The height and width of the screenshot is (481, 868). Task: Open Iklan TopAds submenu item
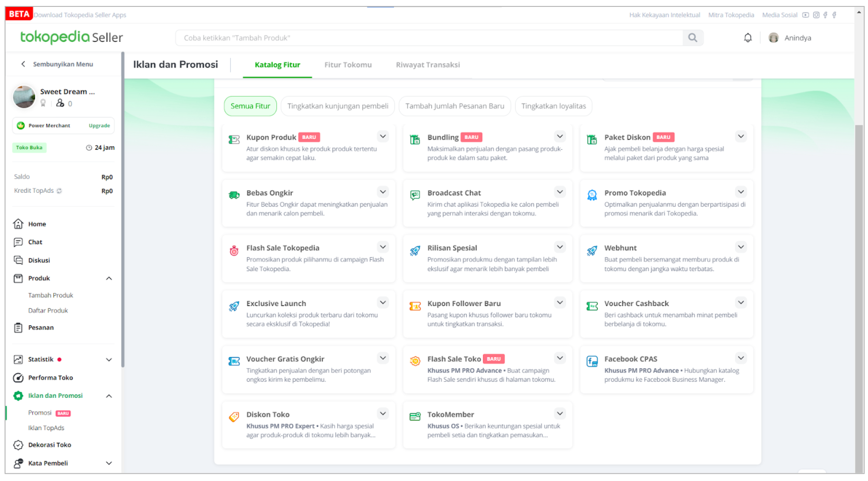pos(46,428)
